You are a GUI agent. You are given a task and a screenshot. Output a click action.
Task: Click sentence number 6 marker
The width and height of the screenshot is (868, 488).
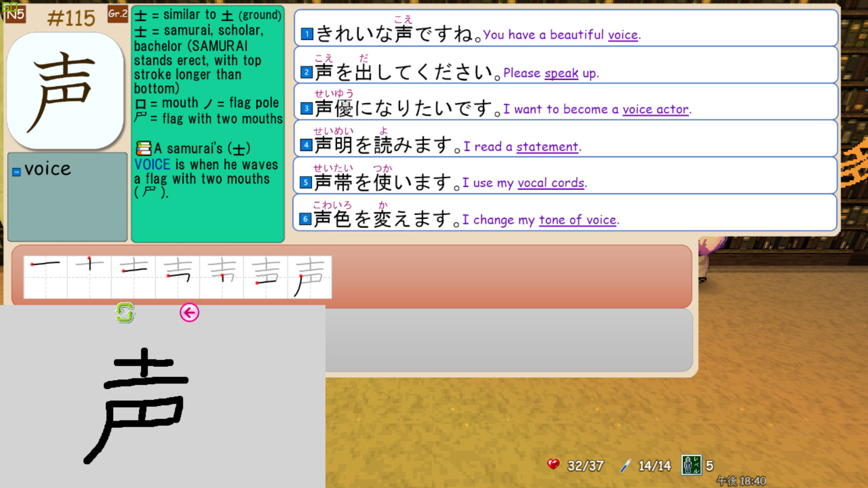point(306,219)
